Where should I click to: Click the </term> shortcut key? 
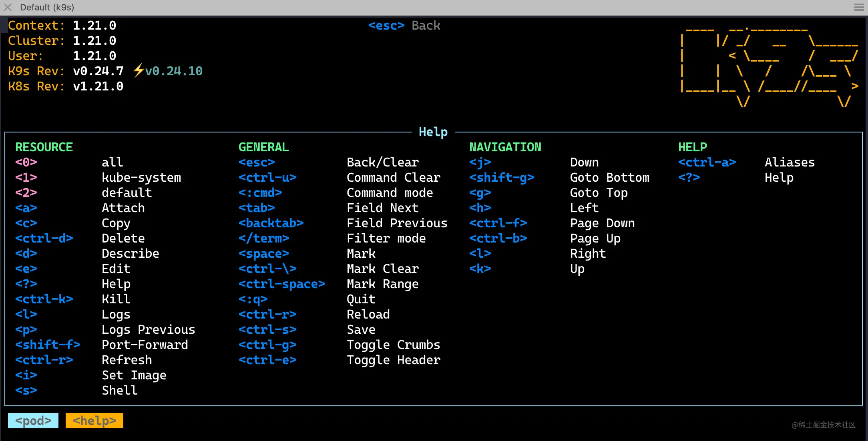264,239
